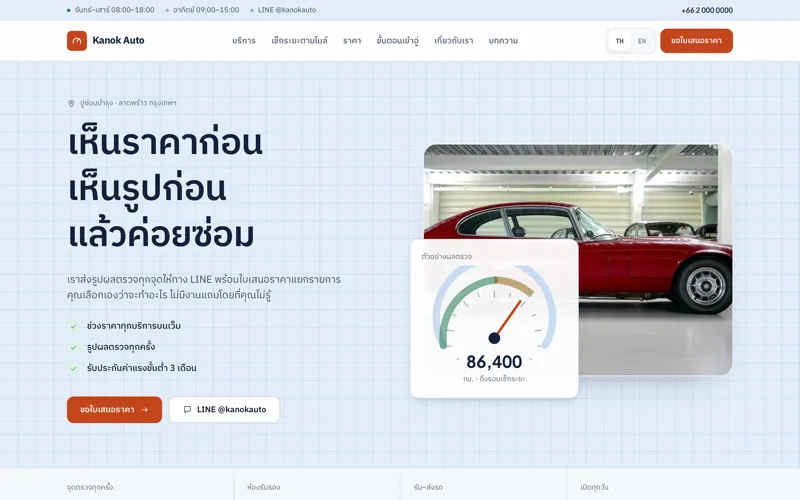This screenshot has width=800, height=500.
Task: Click LINE @kanokauto in the top bar
Action: [287, 10]
